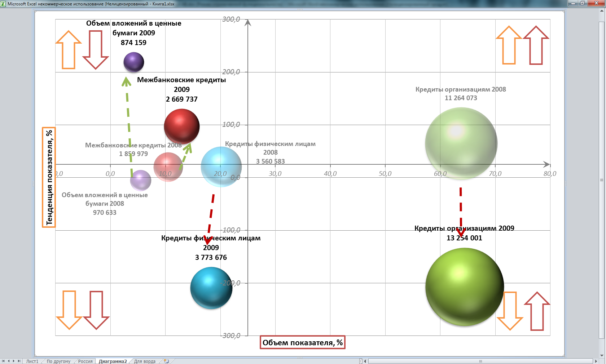Click the vertical scrollbar up arrow
The height and width of the screenshot is (364, 606).
pyautogui.click(x=601, y=10)
